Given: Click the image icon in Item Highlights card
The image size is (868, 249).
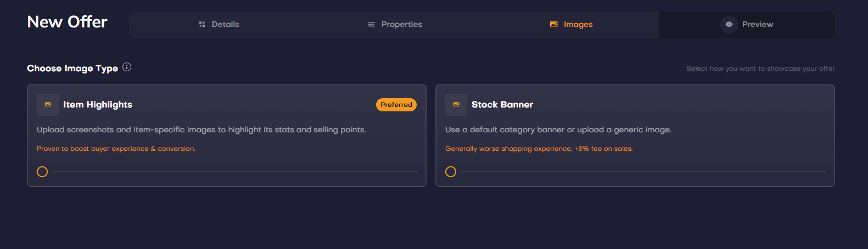Looking at the screenshot, I should 48,105.
